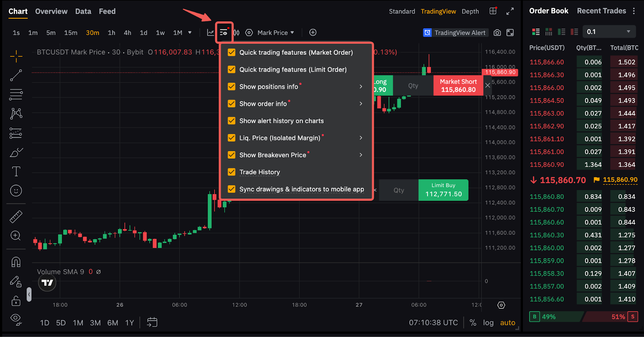
Task: Disable the Trade History checkbox
Action: (x=231, y=172)
